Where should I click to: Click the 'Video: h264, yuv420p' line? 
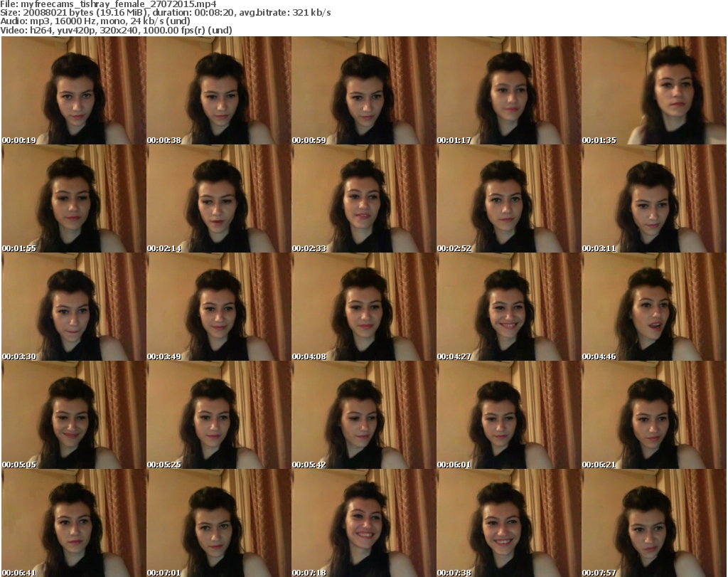point(116,30)
